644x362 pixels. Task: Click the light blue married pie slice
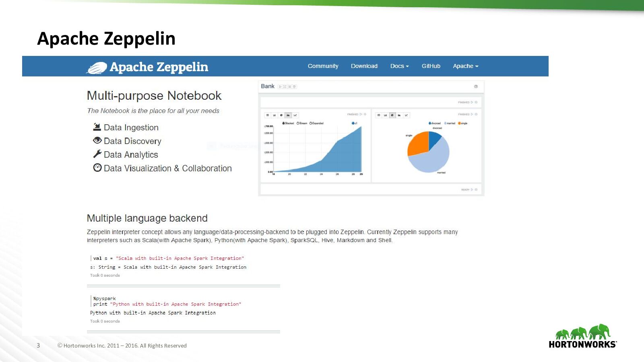click(433, 159)
